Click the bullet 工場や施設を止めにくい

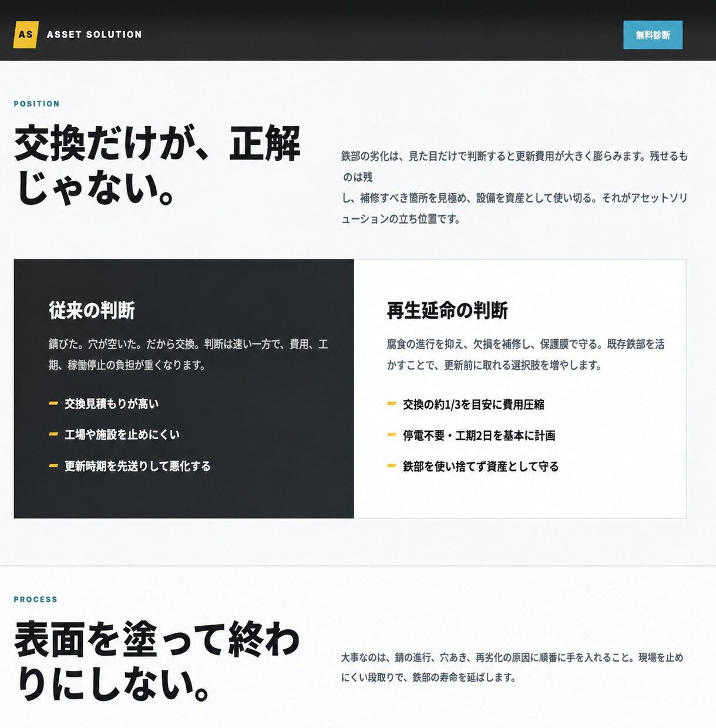(x=122, y=434)
